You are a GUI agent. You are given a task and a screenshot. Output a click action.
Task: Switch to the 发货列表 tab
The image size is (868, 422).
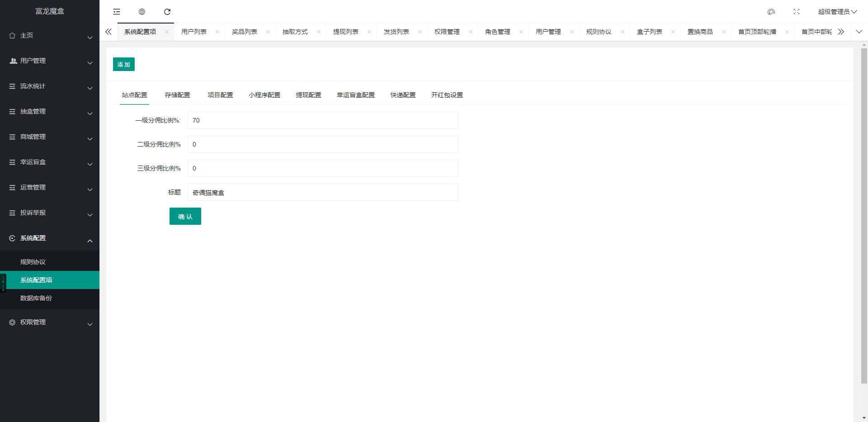396,32
